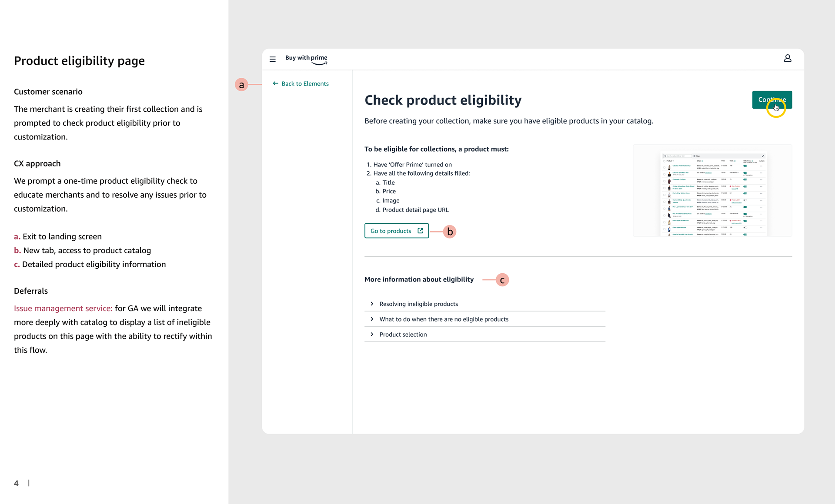Follow the Back to Elements link text
This screenshot has width=835, height=504.
click(305, 83)
